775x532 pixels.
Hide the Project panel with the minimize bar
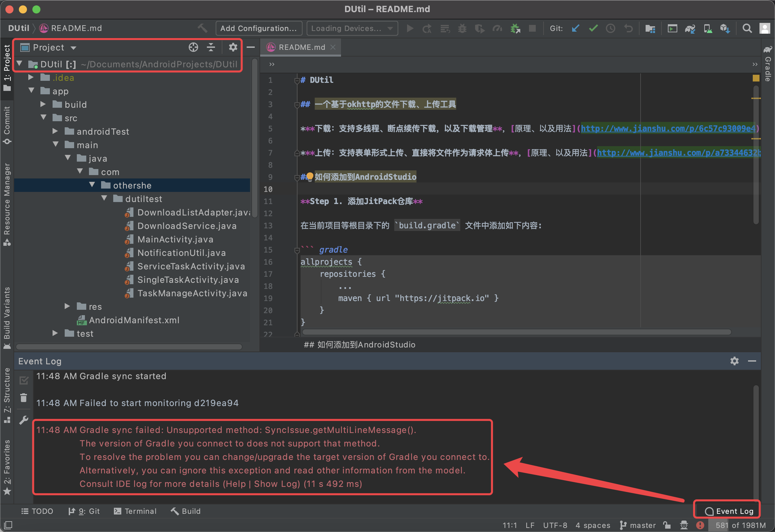pos(251,47)
